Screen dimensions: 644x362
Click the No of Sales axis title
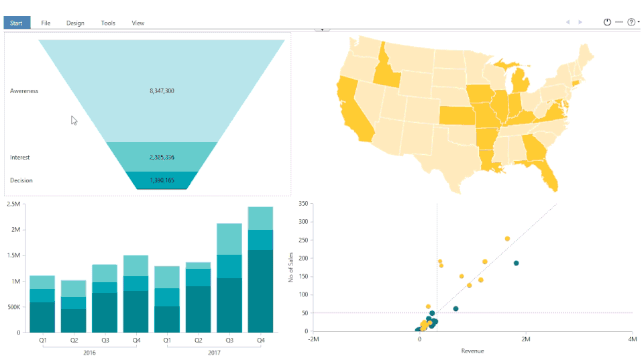click(x=290, y=267)
